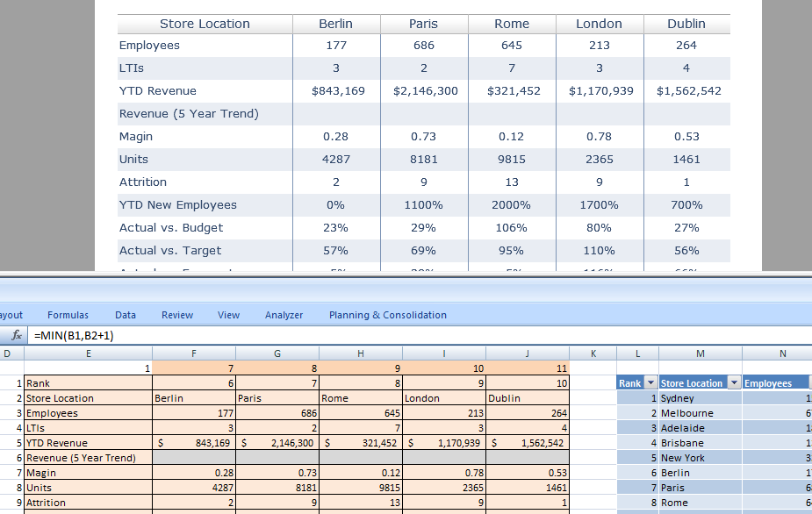This screenshot has width=812, height=514.
Task: Open the Analyzer ribbon tab
Action: click(x=284, y=315)
